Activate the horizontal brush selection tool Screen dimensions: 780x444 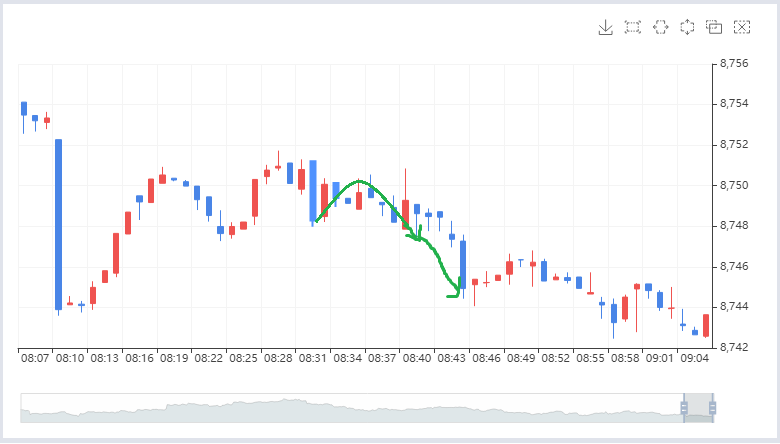click(661, 27)
